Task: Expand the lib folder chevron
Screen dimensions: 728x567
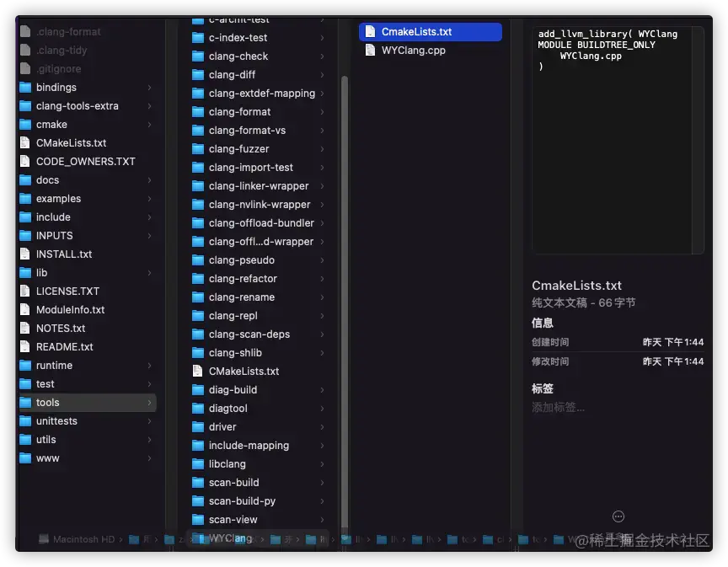Action: (x=150, y=272)
